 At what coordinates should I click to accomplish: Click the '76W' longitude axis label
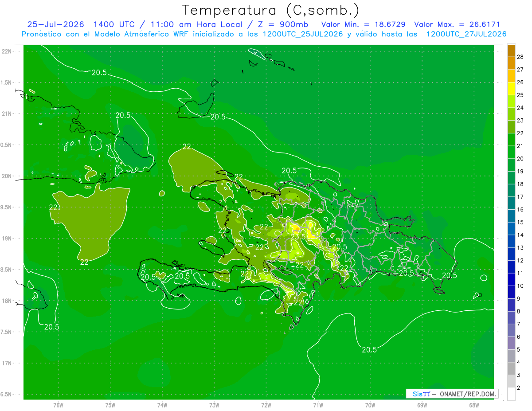coord(58,405)
